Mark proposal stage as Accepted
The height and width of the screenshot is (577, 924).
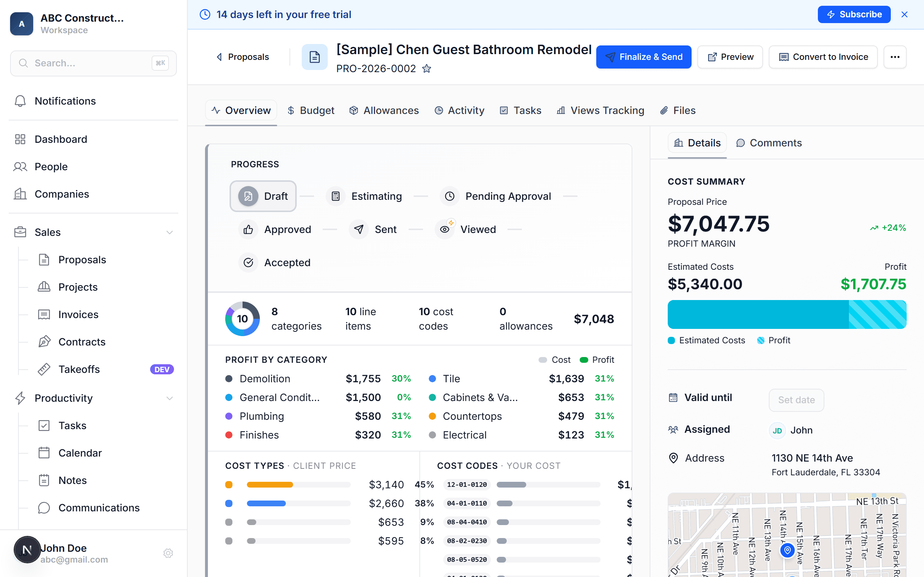click(275, 263)
